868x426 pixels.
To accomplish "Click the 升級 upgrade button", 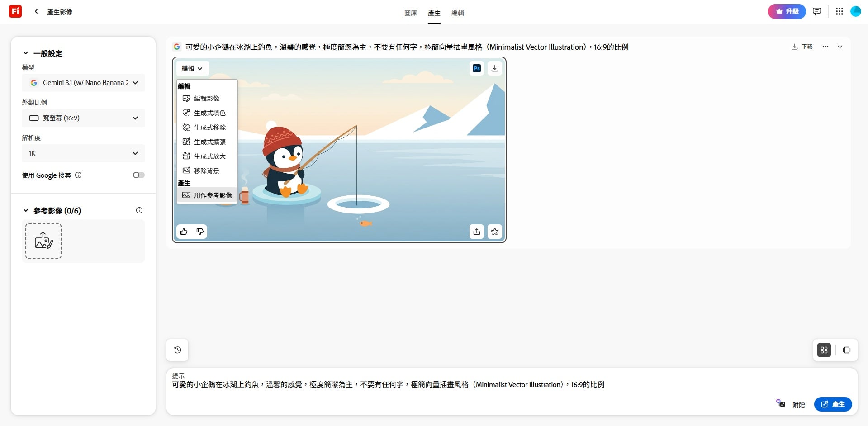I will point(787,12).
